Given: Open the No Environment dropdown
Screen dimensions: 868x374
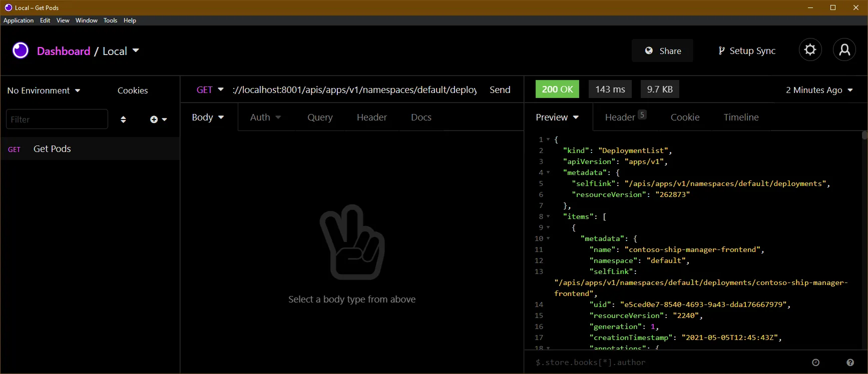Looking at the screenshot, I should click(x=44, y=90).
